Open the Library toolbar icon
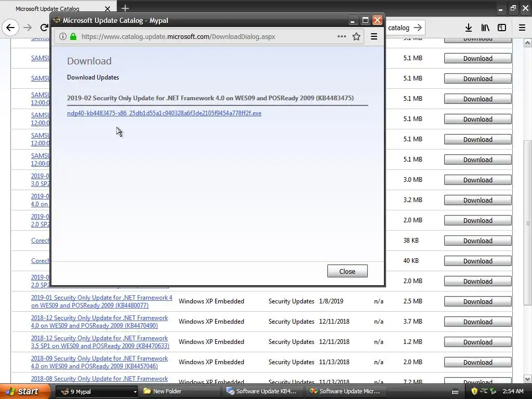This screenshot has width=532, height=399. (x=485, y=28)
